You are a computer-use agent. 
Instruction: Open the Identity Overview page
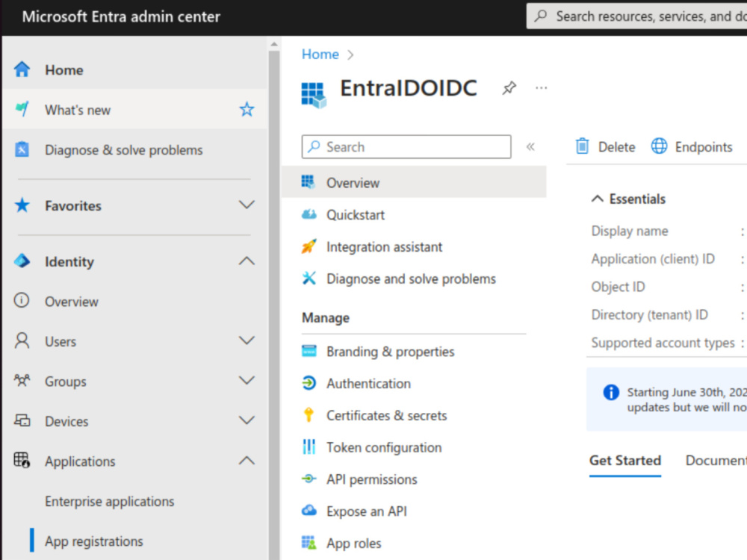(72, 302)
